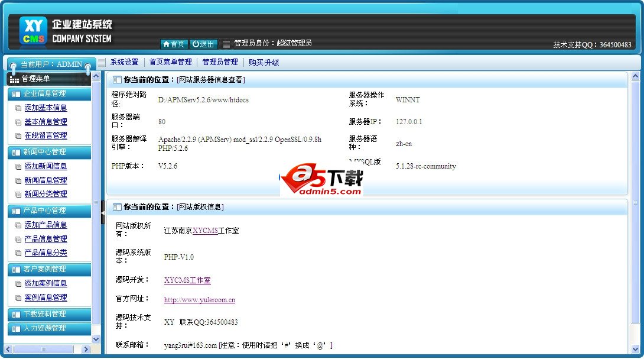Viewport: 644px width, 359px height.
Task: Select the path D:/APMServ5.2.6/www/htdocs
Action: pos(203,100)
